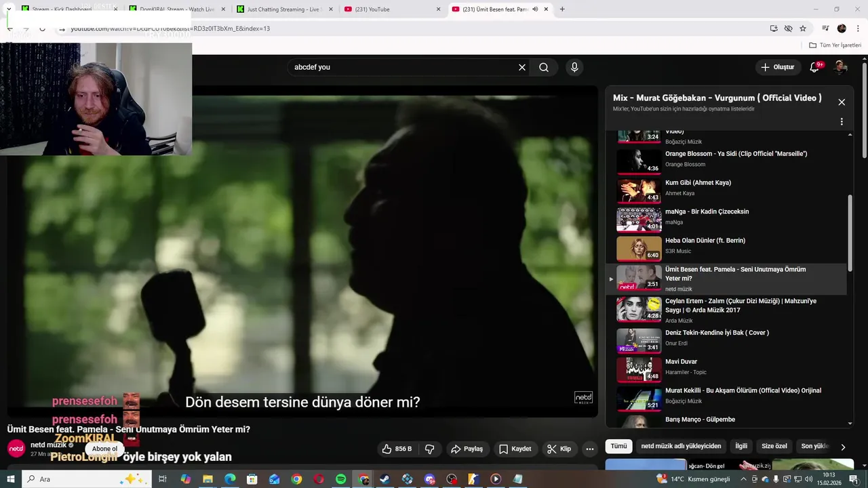Viewport: 868px width, 488px height.
Task: Open Spotify from the taskbar
Action: 341,479
